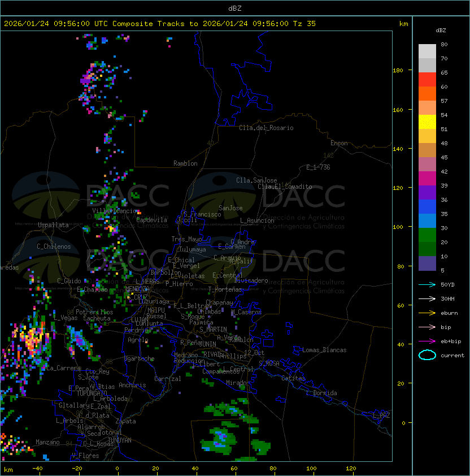Select the yellow eburn arrow symbol
This screenshot has height=476, width=470.
pos(427,313)
